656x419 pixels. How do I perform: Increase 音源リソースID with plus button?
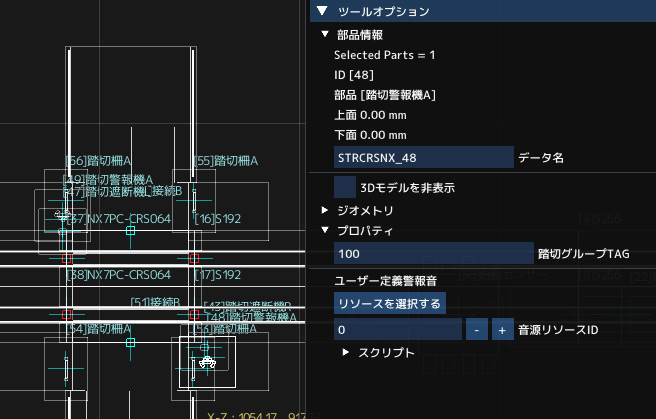(502, 329)
